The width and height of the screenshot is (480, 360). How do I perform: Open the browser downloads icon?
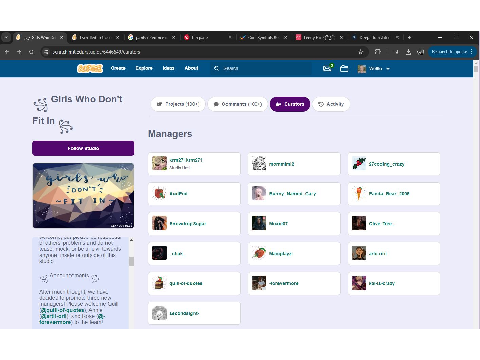tap(408, 52)
